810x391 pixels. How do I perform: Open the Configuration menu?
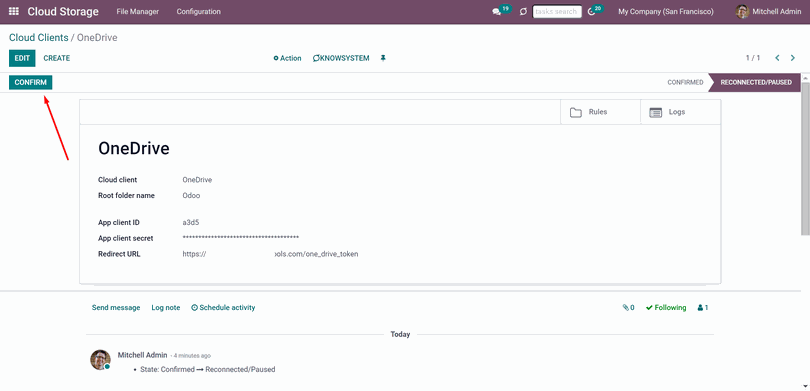click(198, 11)
